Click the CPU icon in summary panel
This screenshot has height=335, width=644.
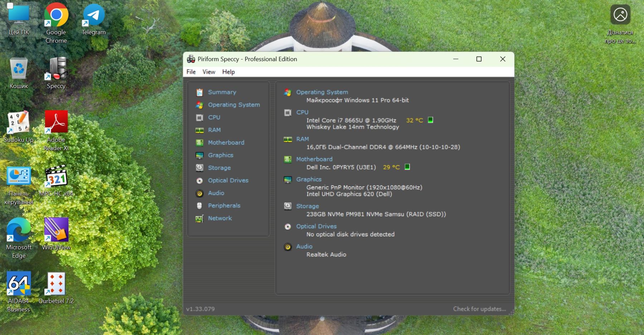click(288, 113)
